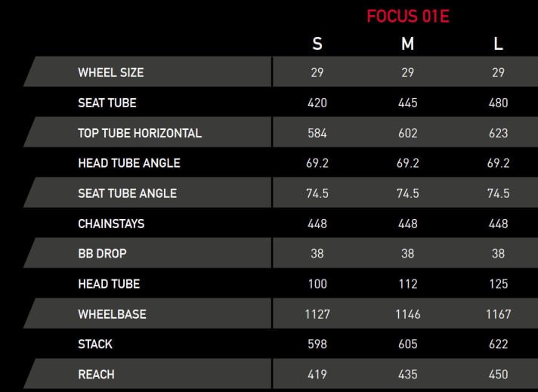538x392 pixels.
Task: Select the REACH row label
Action: point(96,374)
